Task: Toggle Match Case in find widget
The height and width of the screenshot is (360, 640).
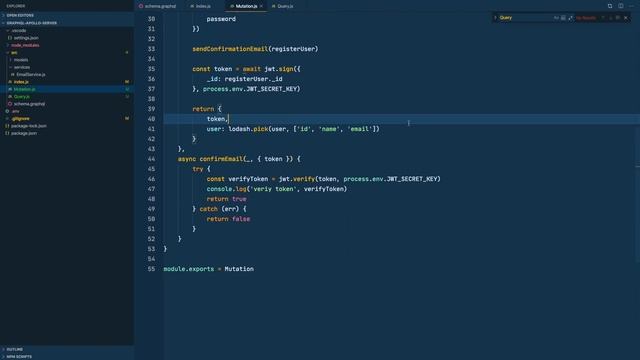Action: (556, 18)
